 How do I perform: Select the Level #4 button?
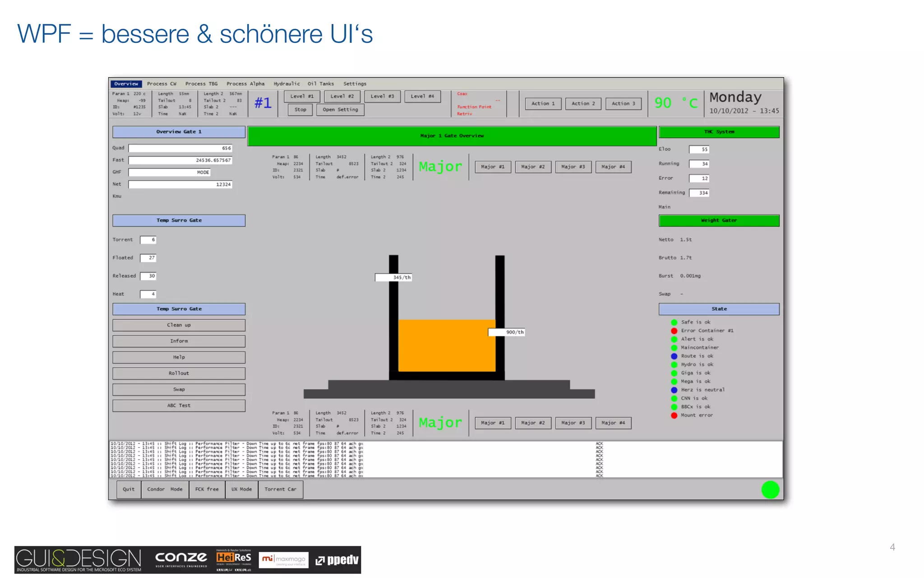click(422, 96)
